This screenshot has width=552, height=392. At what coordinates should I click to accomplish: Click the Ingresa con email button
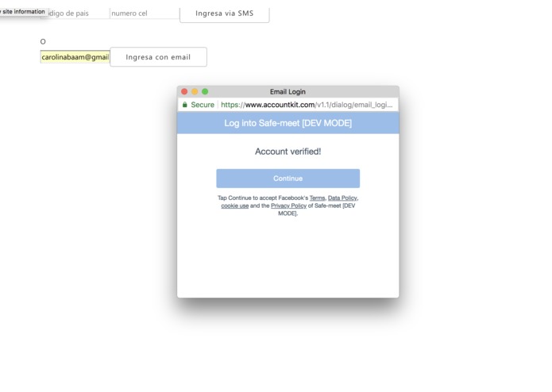tap(158, 57)
